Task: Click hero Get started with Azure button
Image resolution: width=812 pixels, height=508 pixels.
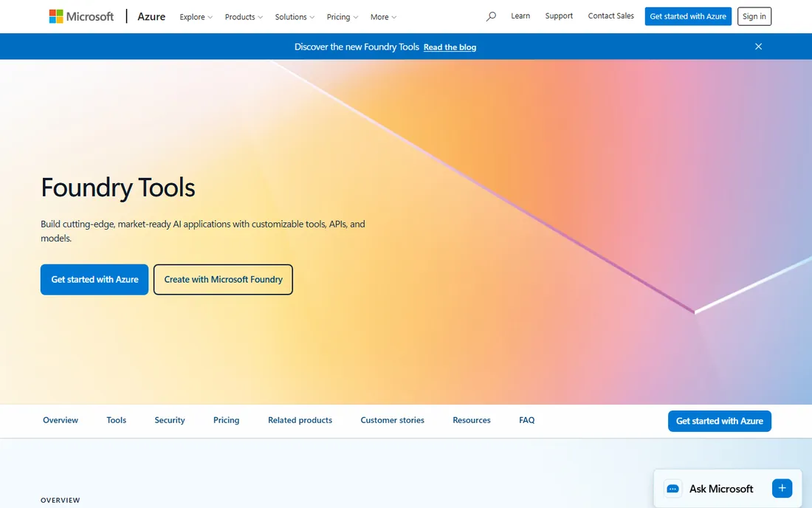Action: 94,280
